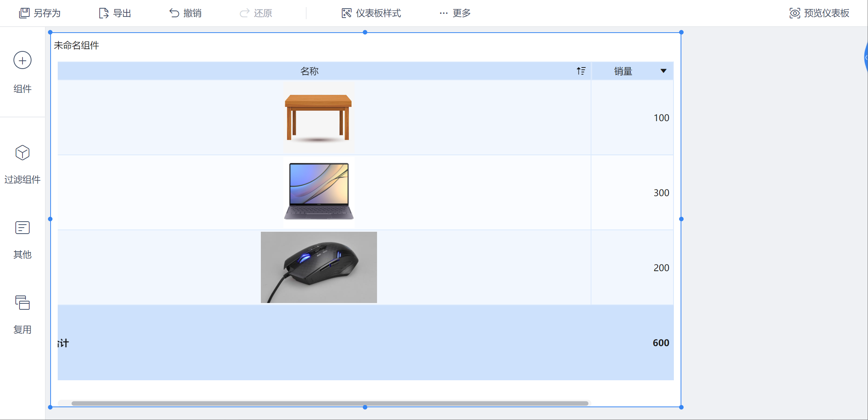868x420 pixels.
Task: Click the total value 600 cell
Action: (661, 343)
